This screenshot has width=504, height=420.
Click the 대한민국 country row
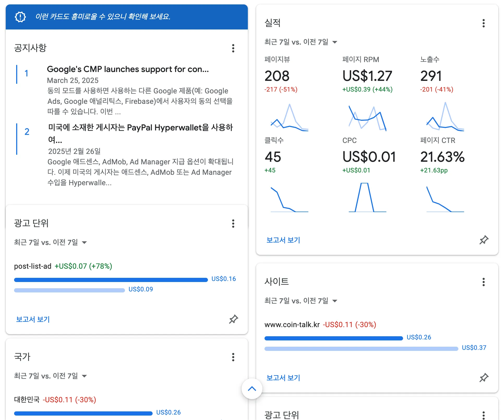[x=55, y=400]
